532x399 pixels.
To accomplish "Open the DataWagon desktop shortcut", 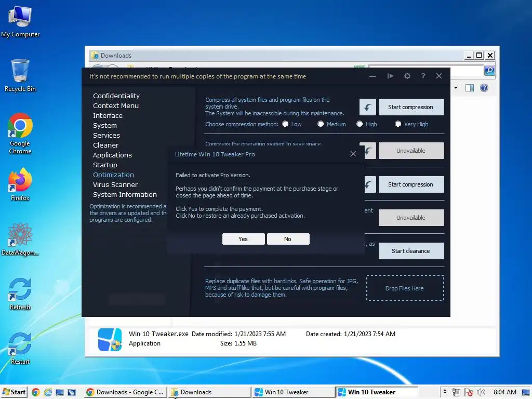I will (x=20, y=239).
